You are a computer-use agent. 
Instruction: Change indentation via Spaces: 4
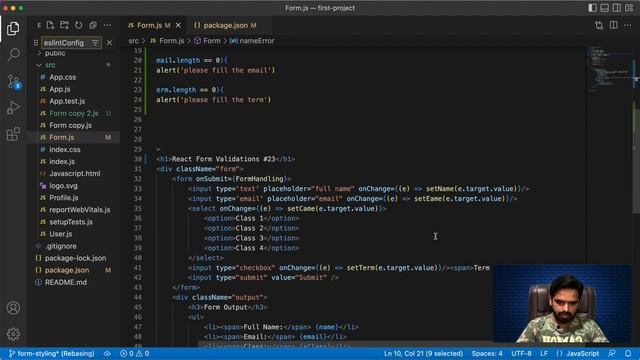pyautogui.click(x=487, y=353)
